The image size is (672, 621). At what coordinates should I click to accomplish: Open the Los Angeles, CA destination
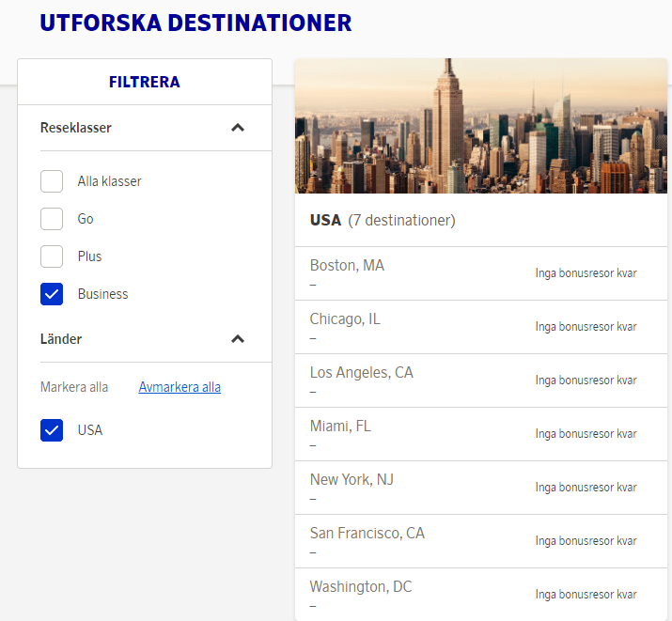click(361, 373)
